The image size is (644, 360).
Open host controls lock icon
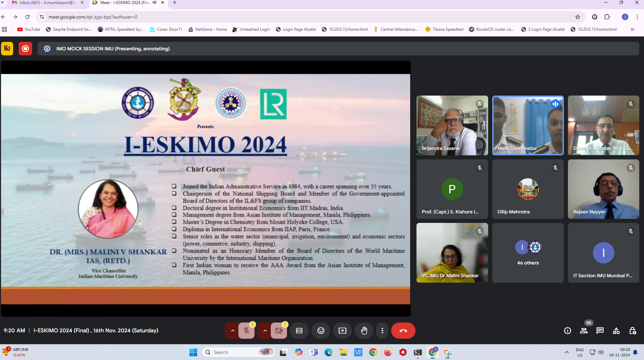coord(633,331)
